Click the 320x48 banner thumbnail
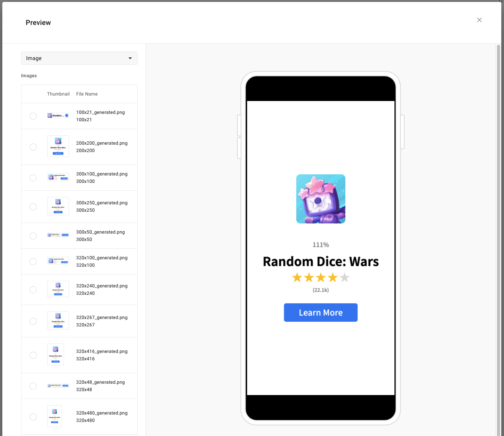The height and width of the screenshot is (436, 504). pos(58,385)
